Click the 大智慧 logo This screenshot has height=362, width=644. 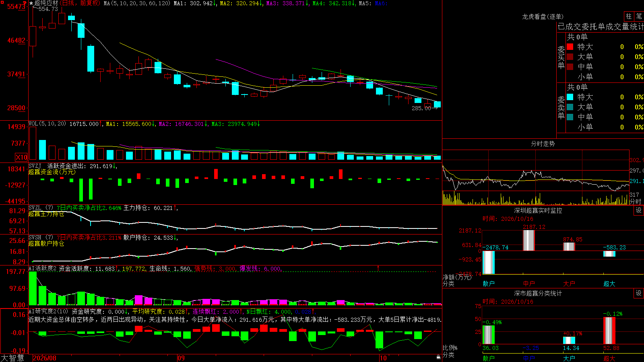[x=12, y=358]
